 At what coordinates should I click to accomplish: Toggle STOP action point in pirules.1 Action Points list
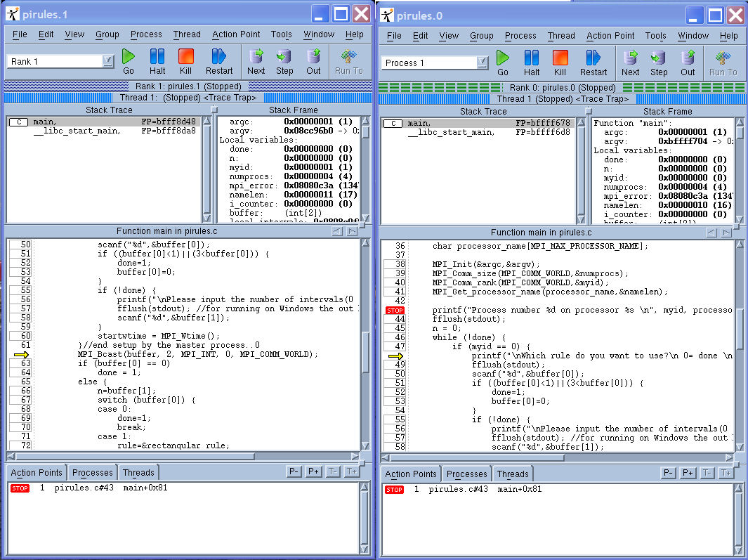[20, 488]
